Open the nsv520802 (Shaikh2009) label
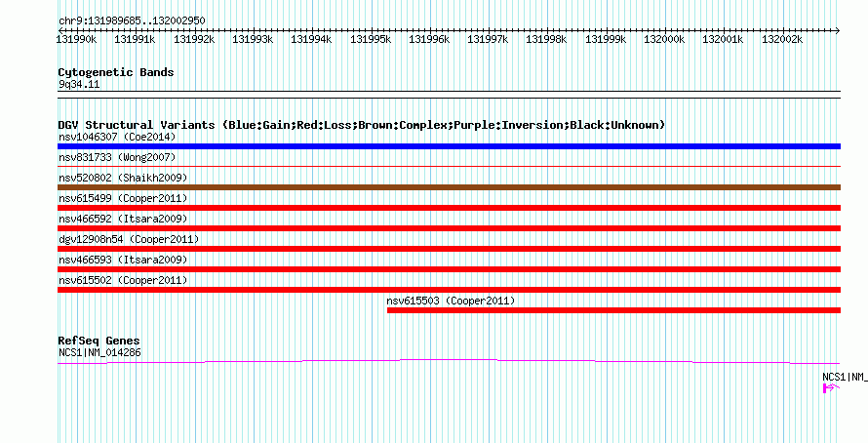Screen dimensions: 868x443 coord(123,178)
